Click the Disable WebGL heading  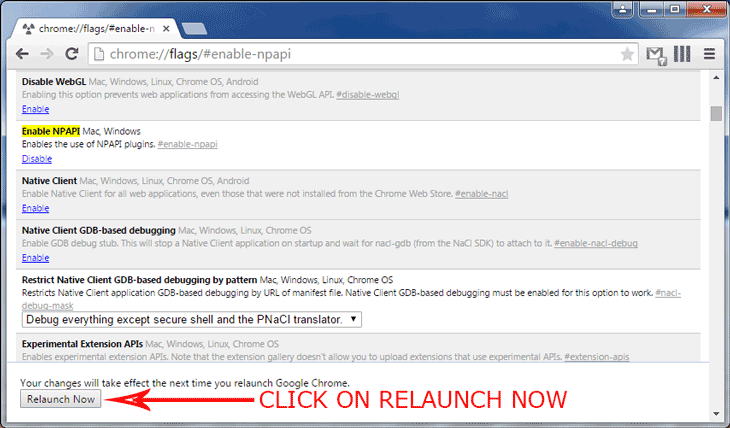[x=54, y=82]
